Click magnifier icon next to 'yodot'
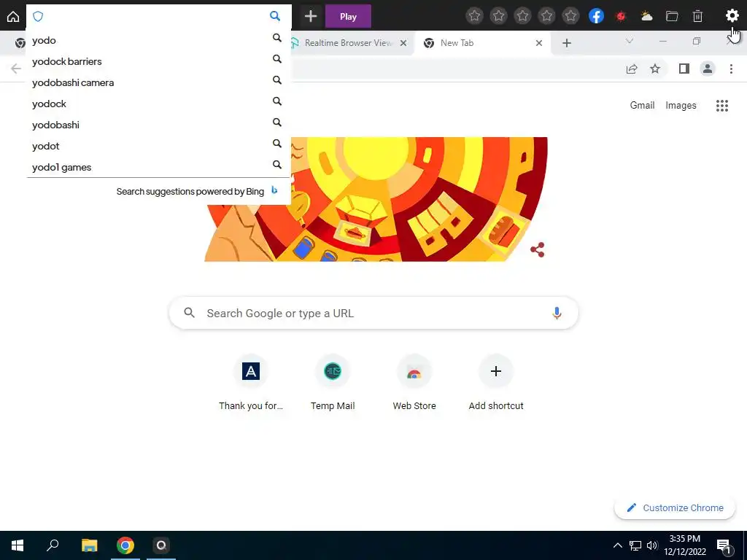Screen dimensions: 747x560 pos(276,144)
